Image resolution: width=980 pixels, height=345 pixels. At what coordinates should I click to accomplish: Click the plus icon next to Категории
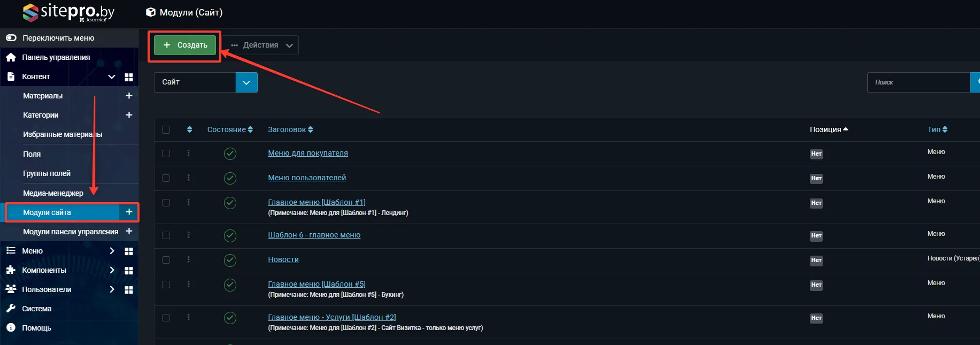click(x=129, y=115)
